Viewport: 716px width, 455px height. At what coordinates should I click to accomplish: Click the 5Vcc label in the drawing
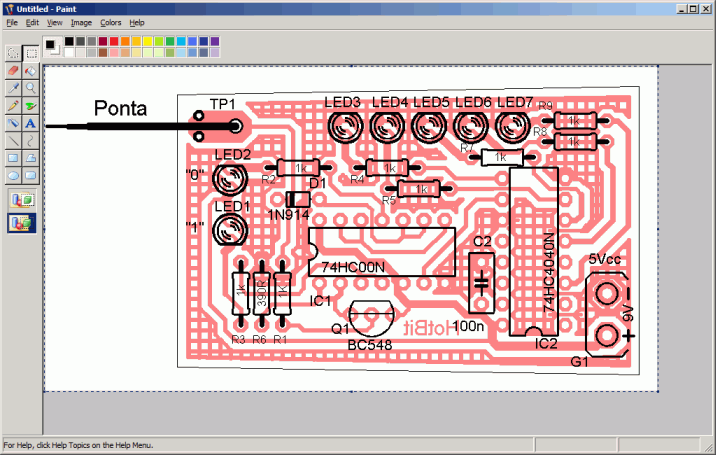tap(605, 259)
